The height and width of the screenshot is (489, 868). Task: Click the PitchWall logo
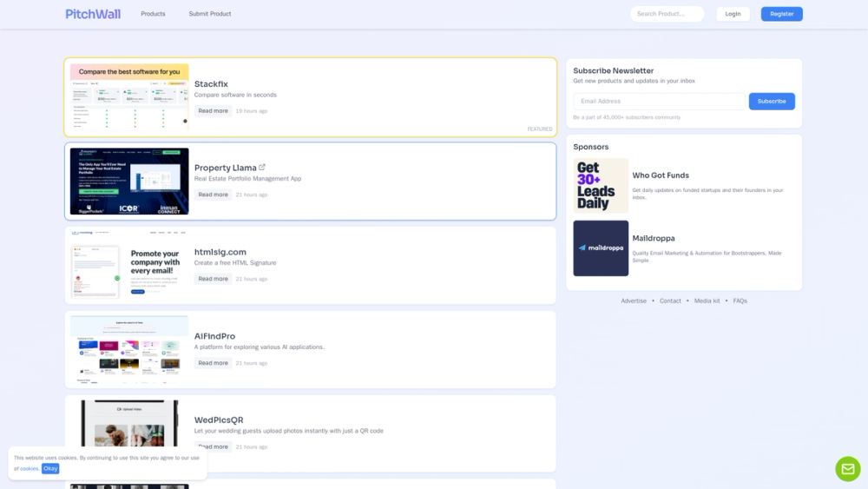93,14
